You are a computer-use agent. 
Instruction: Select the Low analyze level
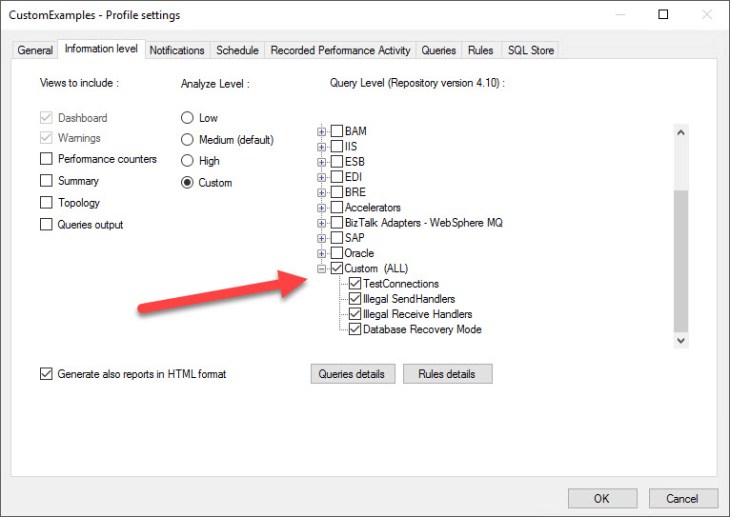tap(187, 118)
